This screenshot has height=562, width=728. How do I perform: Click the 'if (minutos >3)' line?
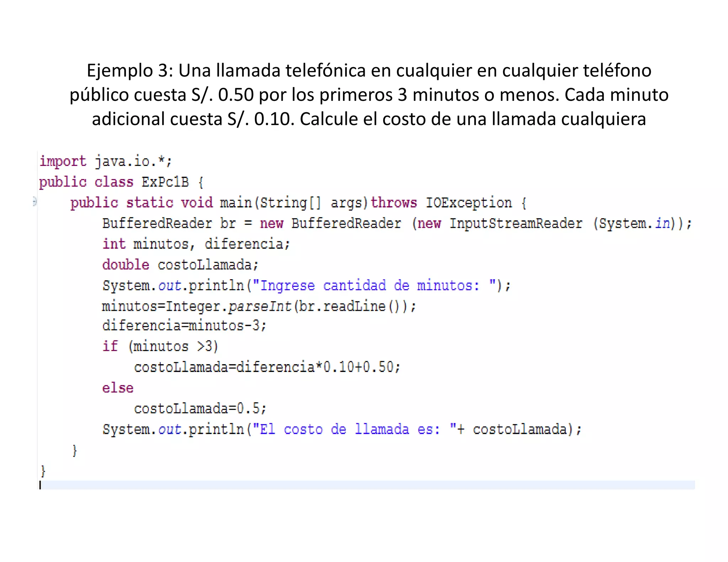tap(160, 346)
